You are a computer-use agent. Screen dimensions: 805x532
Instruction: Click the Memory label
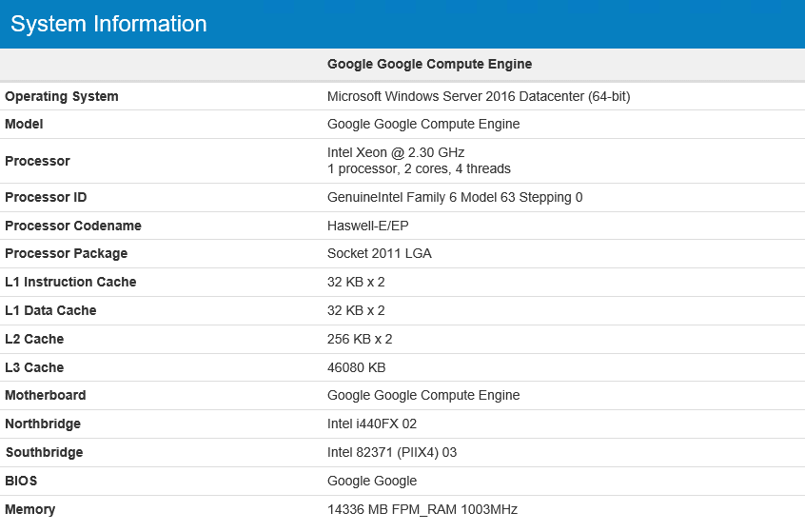[29, 510]
